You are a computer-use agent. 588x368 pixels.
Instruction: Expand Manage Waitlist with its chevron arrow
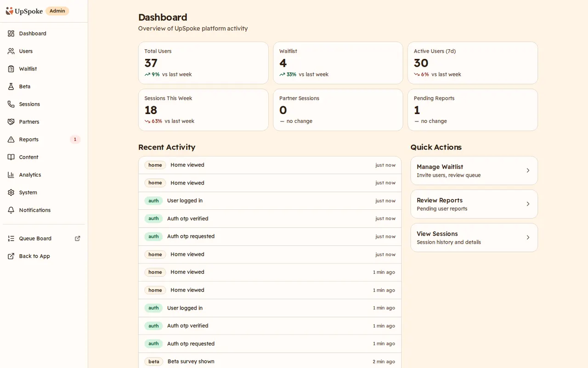pyautogui.click(x=528, y=171)
